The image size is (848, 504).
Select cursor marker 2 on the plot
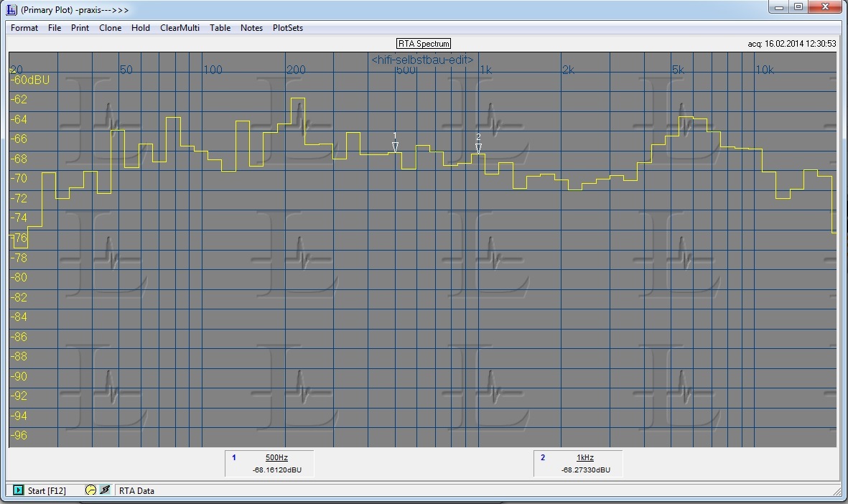point(479,144)
